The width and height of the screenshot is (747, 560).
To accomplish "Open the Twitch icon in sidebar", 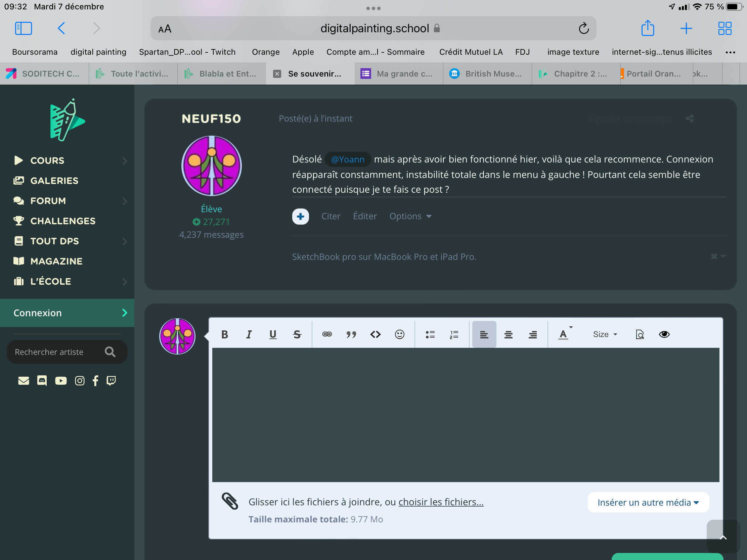I will click(111, 381).
